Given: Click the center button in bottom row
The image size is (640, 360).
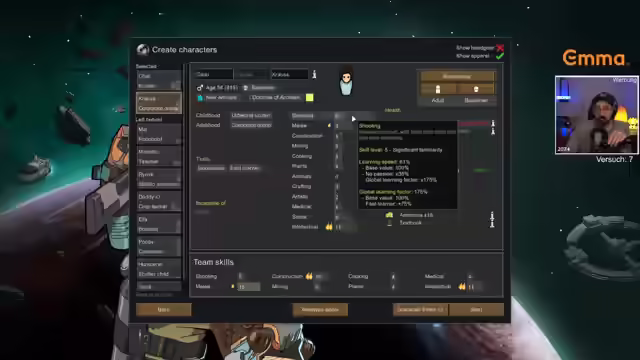Looking at the screenshot, I should point(320,309).
